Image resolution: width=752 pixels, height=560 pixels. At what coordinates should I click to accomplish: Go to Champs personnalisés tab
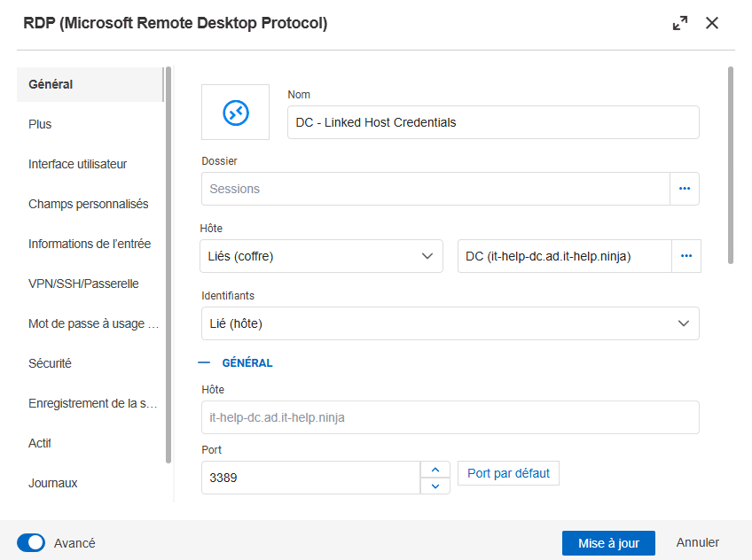[x=89, y=204]
